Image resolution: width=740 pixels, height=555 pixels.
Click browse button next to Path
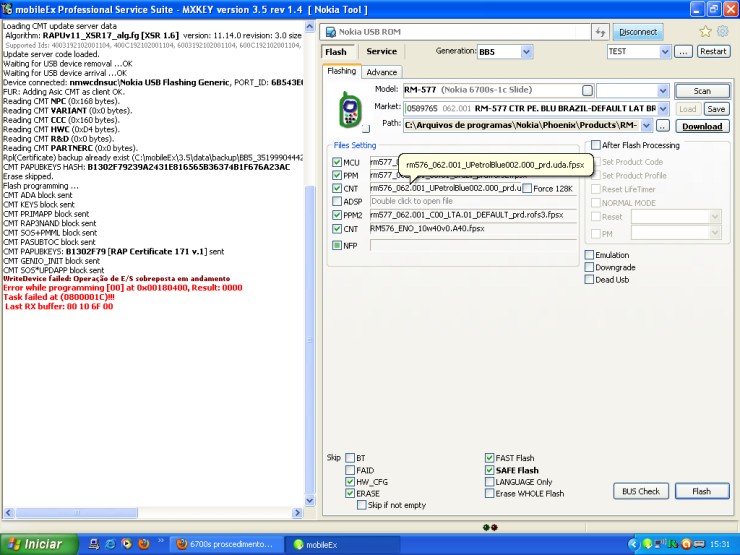tap(663, 126)
